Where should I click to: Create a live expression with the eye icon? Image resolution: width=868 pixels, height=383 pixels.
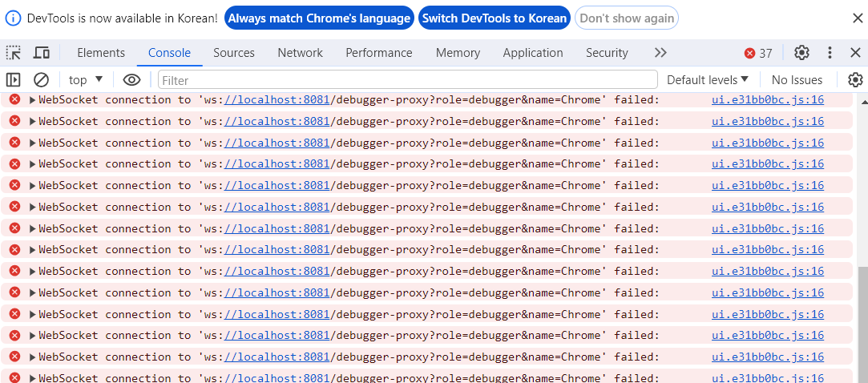(131, 79)
